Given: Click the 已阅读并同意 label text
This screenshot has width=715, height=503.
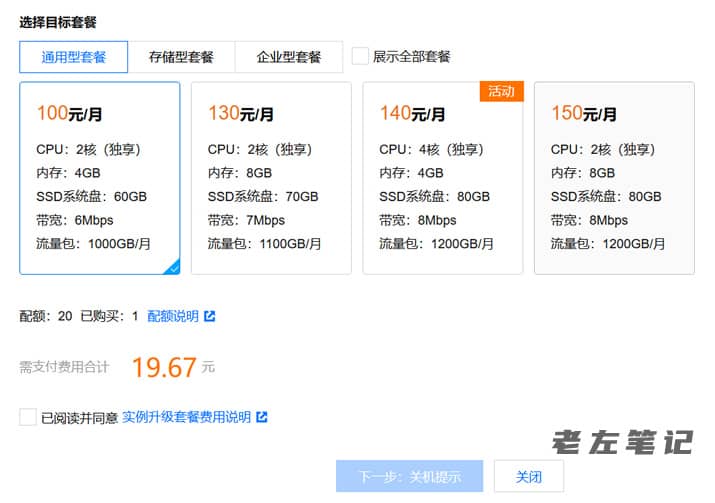Looking at the screenshot, I should coord(79,417).
